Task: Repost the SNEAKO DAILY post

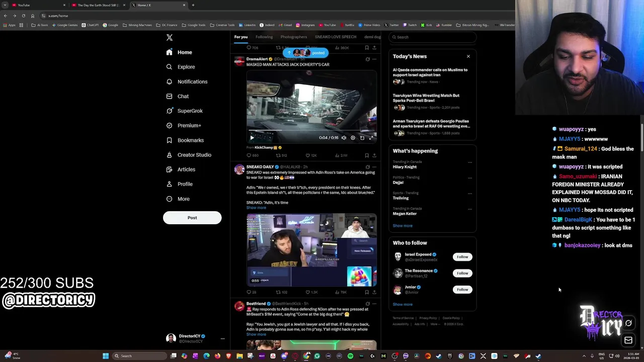Action: pos(281,292)
